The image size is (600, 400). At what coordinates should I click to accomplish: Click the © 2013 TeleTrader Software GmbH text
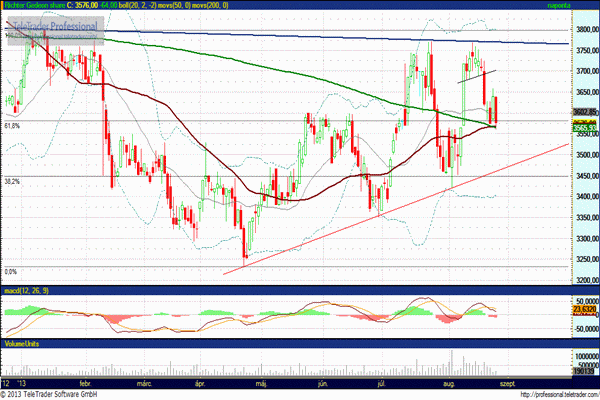pos(50,394)
